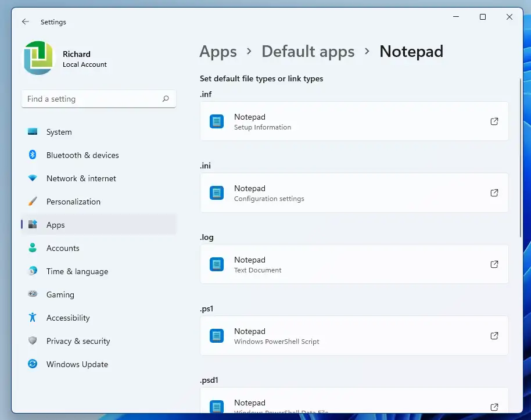
Task: Click the back arrow in Settings header
Action: click(x=25, y=21)
